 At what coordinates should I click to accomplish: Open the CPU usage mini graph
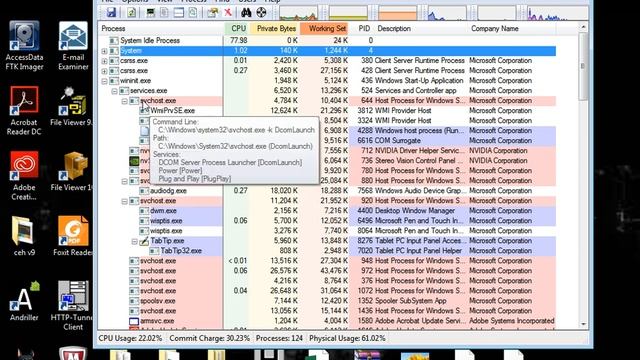pyautogui.click(x=298, y=12)
